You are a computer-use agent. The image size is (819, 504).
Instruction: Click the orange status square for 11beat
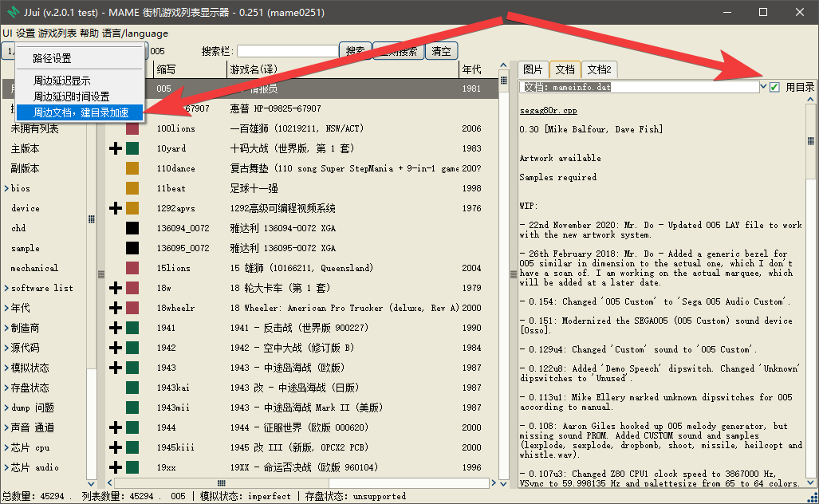[132, 188]
